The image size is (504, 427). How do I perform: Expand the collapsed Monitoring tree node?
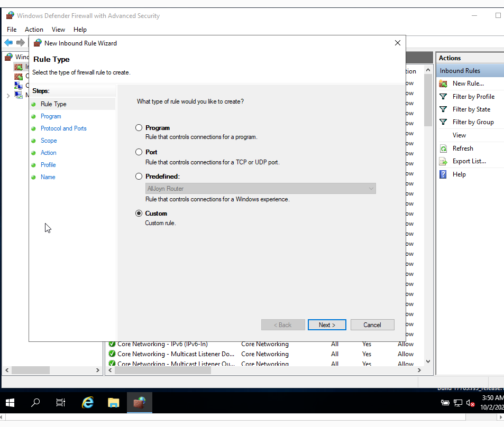coord(8,96)
